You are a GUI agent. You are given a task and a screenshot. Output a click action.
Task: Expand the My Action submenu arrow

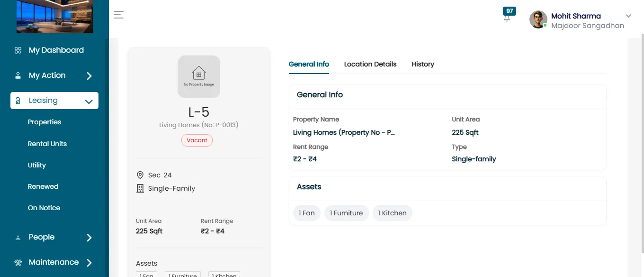click(x=89, y=76)
